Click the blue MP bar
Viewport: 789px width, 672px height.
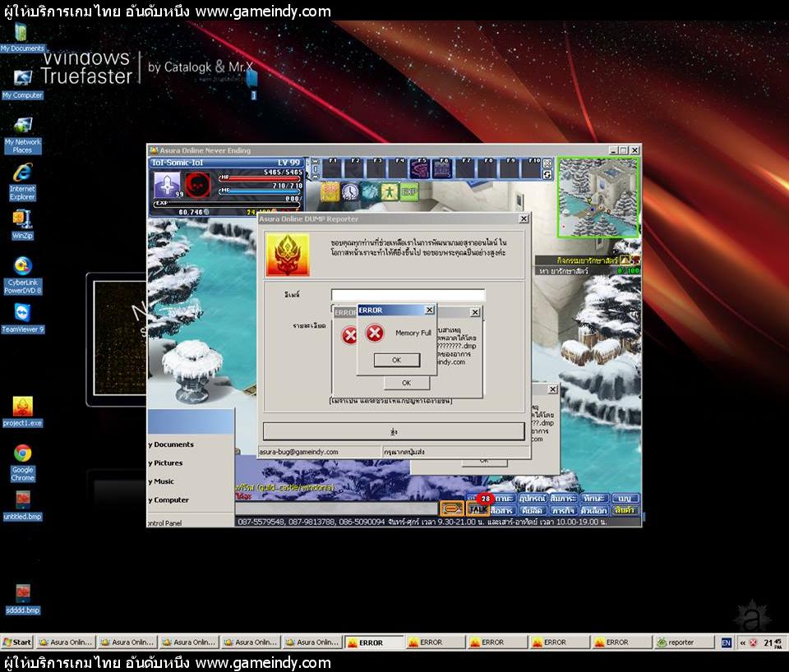click(x=261, y=191)
